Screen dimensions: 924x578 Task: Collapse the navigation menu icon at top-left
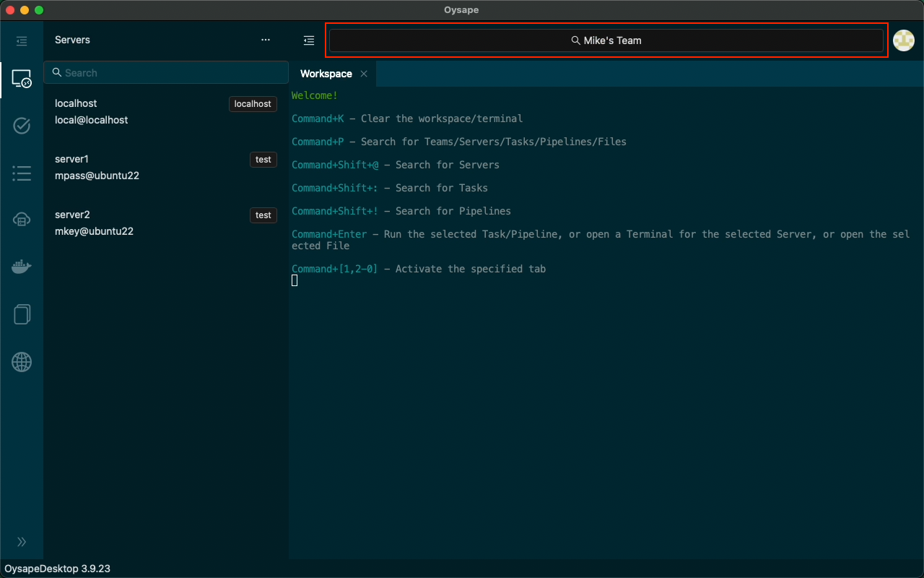22,41
